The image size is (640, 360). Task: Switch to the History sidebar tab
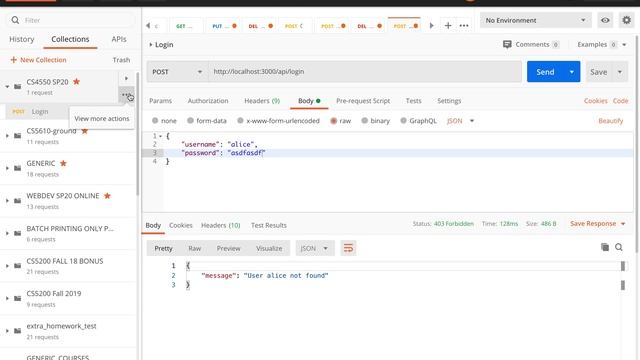22,39
